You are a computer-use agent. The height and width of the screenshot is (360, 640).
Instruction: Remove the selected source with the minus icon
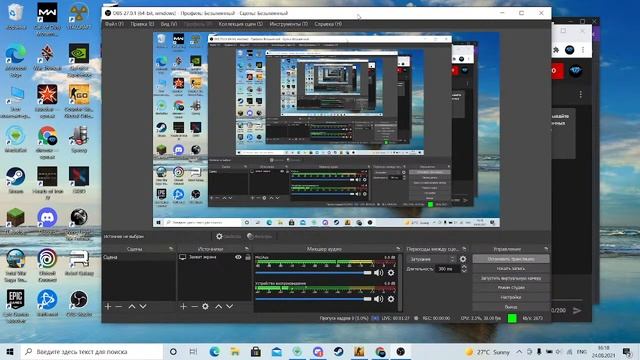(194, 306)
